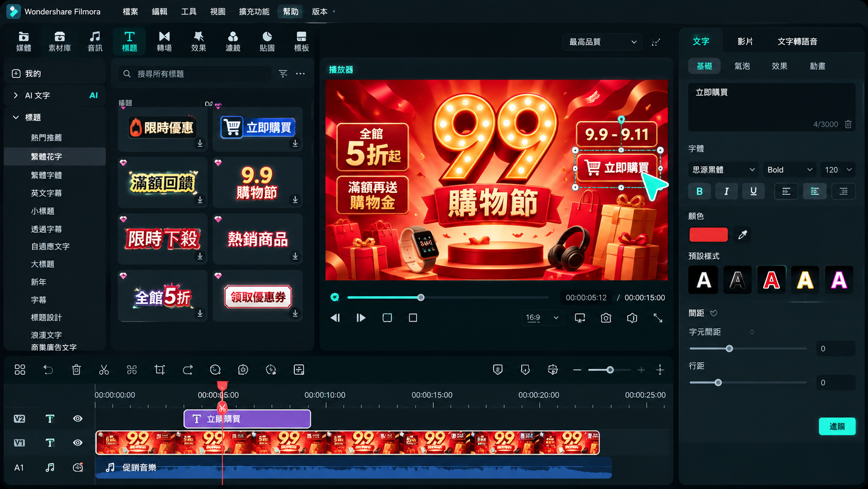
Task: Open the 媒體 media tab
Action: click(x=23, y=41)
